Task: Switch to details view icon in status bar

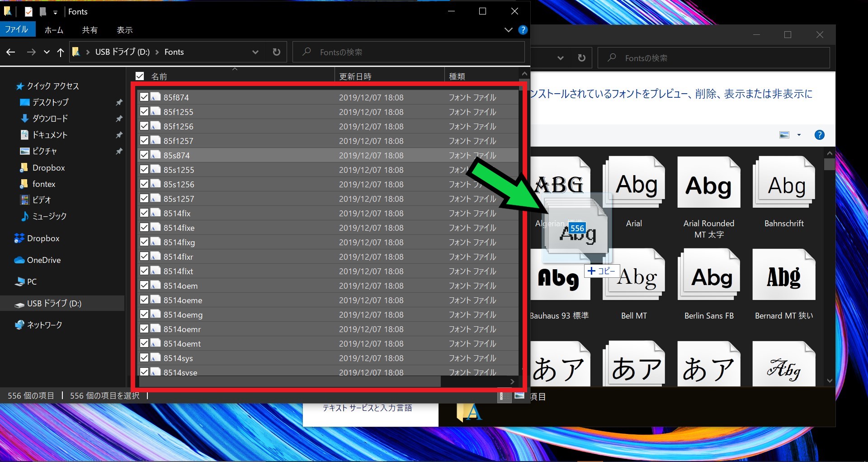Action: (x=502, y=396)
